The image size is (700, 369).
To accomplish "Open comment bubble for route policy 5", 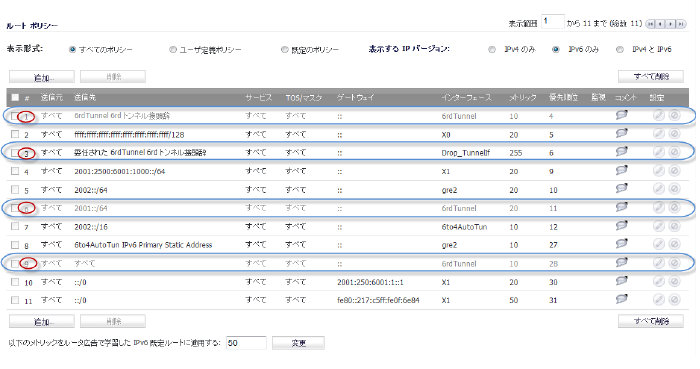I will coord(622,188).
